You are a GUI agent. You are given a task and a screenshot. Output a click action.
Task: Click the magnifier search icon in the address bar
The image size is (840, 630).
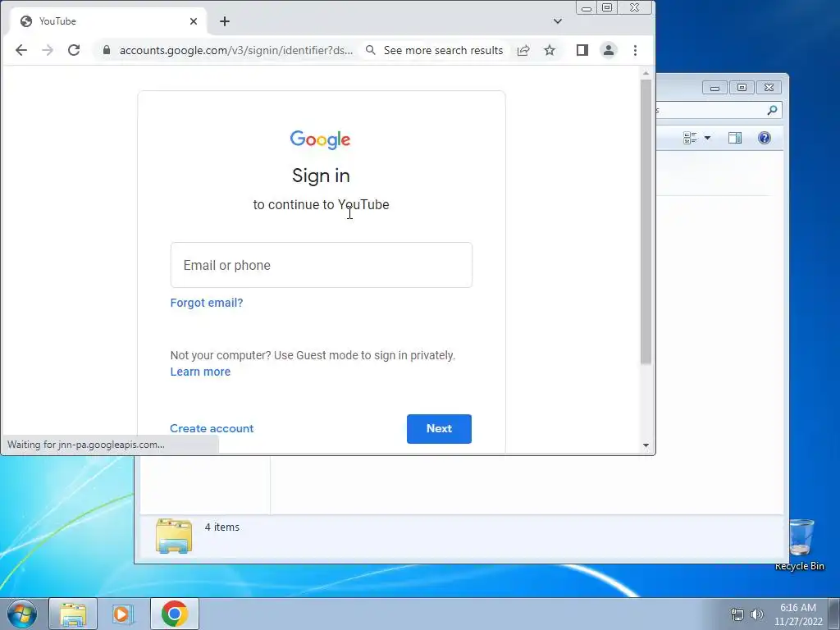point(370,50)
